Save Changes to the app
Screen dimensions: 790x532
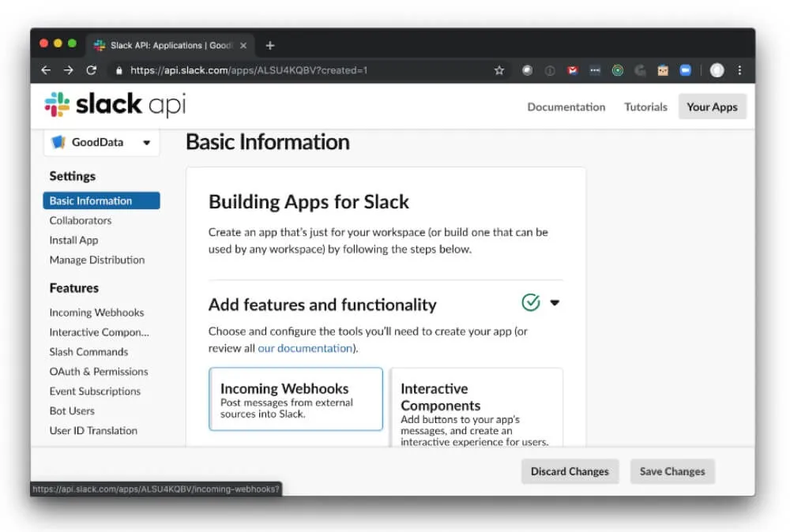[672, 471]
